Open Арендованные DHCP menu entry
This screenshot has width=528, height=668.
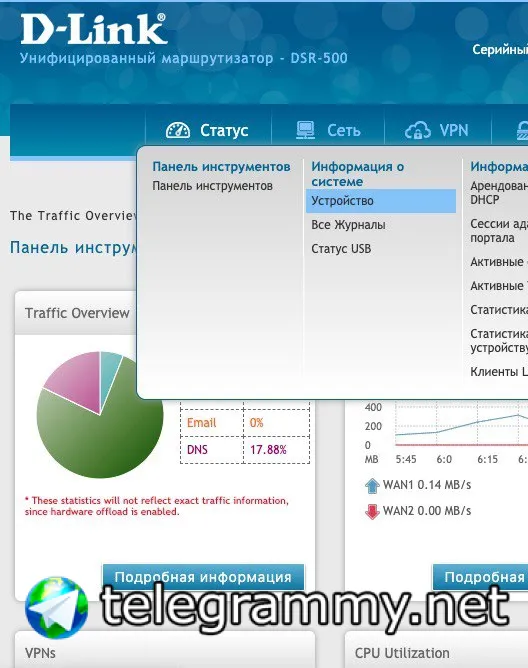(x=499, y=193)
